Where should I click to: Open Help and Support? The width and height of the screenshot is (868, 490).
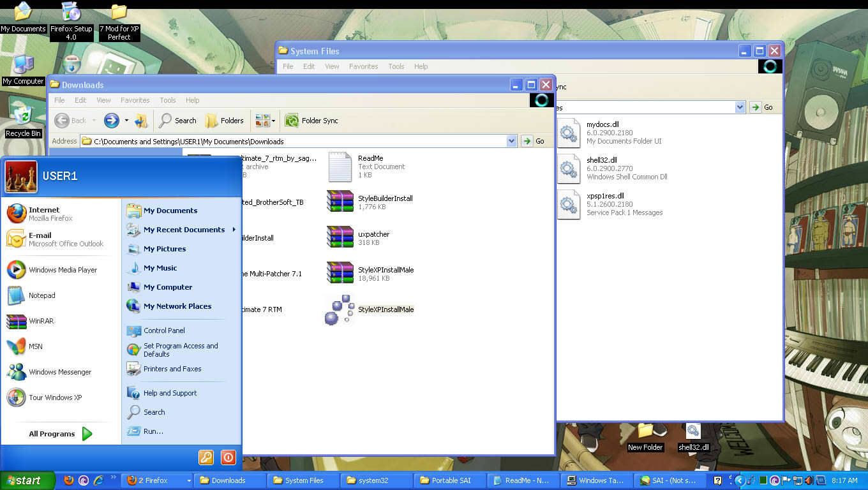coord(181,393)
